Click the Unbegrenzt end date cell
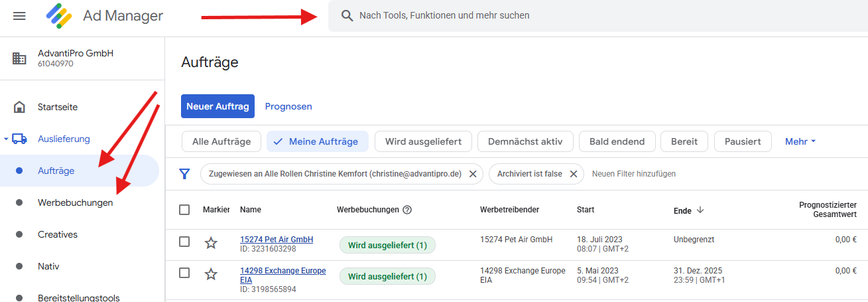The width and height of the screenshot is (868, 302). (x=694, y=240)
